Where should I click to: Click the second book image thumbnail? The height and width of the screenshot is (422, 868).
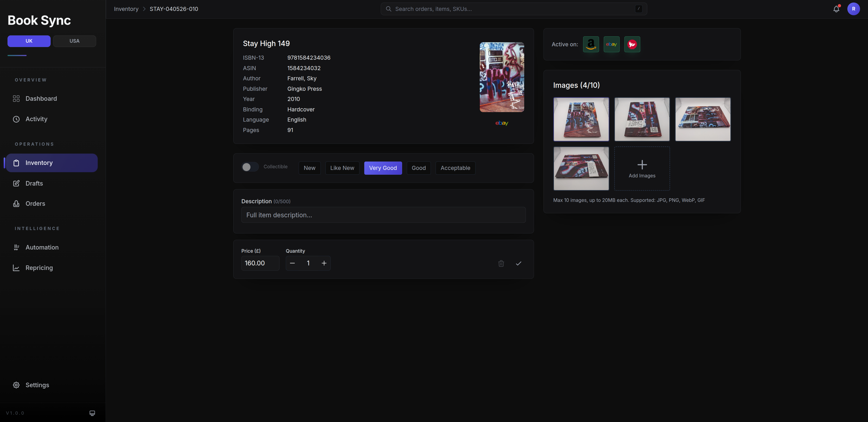click(x=642, y=119)
